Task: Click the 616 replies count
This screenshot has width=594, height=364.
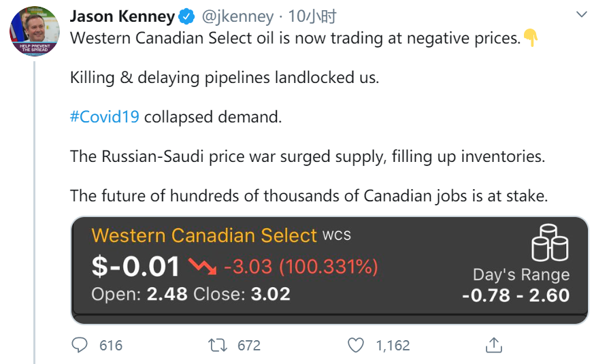Action: [x=111, y=346]
